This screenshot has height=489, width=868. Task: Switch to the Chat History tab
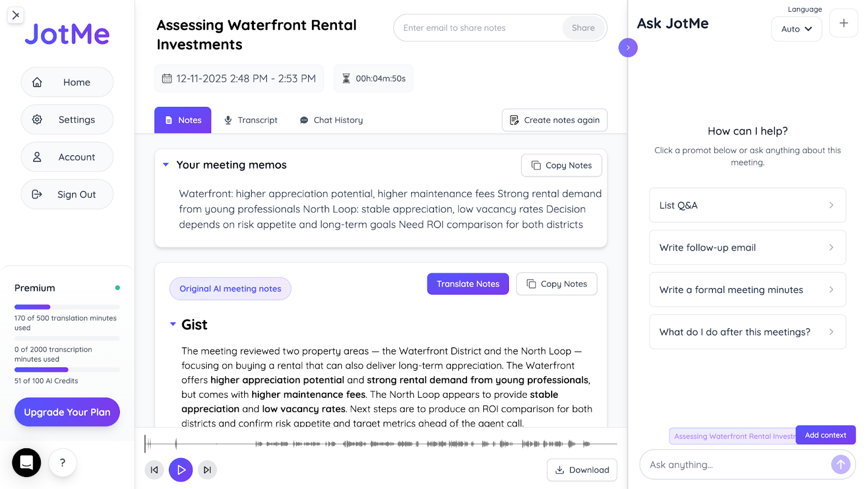click(331, 120)
